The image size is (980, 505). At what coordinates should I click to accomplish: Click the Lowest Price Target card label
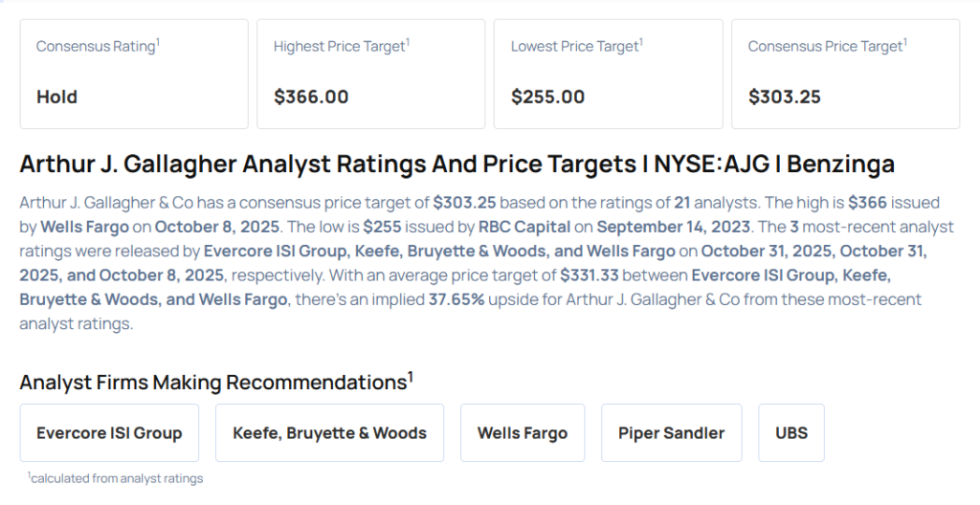[x=576, y=46]
